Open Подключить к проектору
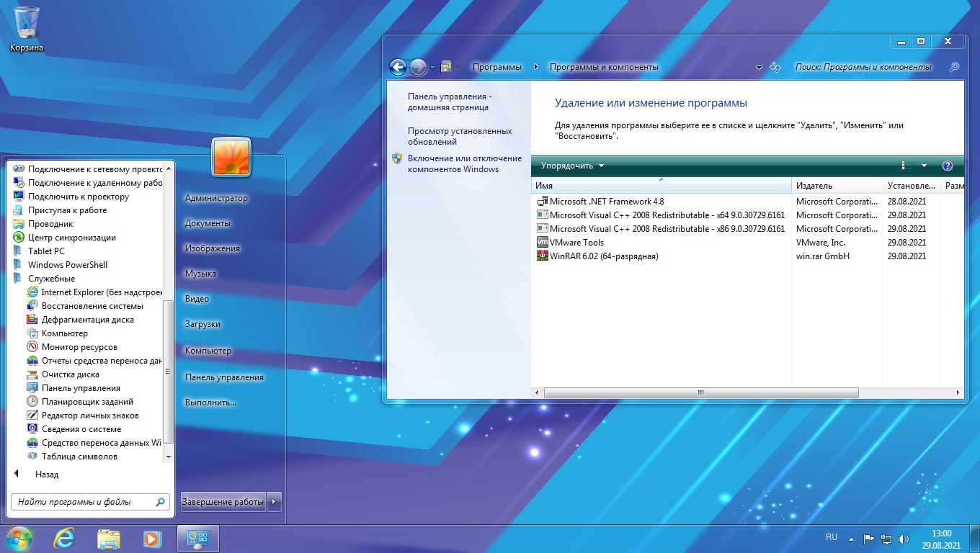This screenshot has height=553, width=980. (x=71, y=197)
